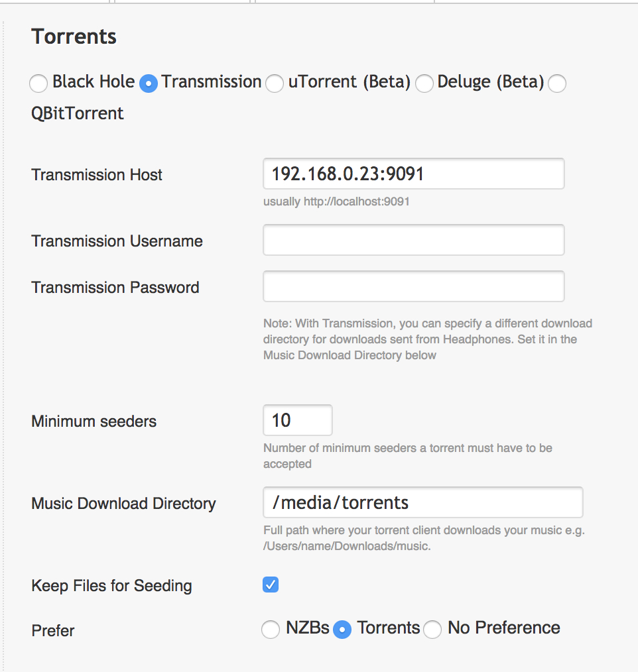638x672 pixels.
Task: Select the QBitTorrent radio button
Action: tap(557, 83)
